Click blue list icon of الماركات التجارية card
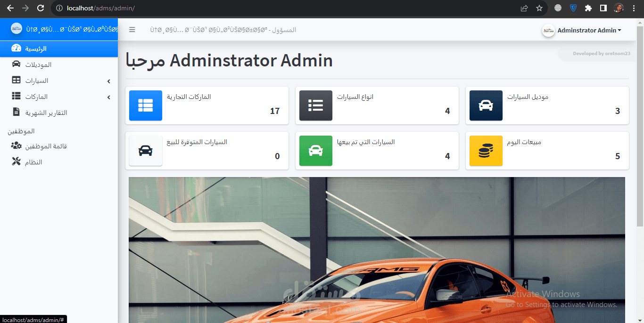The width and height of the screenshot is (644, 323). (146, 105)
